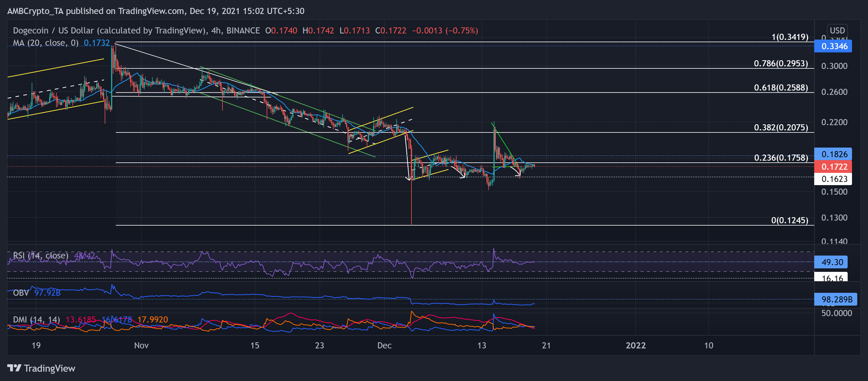This screenshot has height=381, width=868.
Task: Click the 0.236(0.1758) Fibonacci level label
Action: tap(781, 158)
